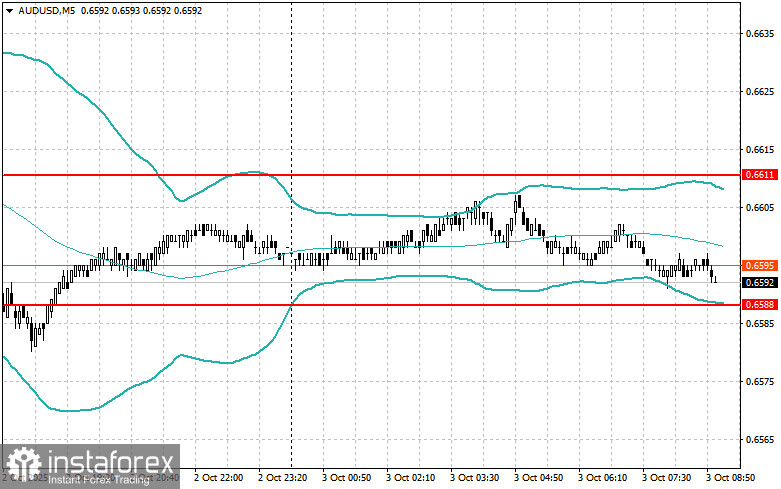Click the 2 Oct 23:20 time label
This screenshot has height=489, width=781.
pyautogui.click(x=282, y=478)
